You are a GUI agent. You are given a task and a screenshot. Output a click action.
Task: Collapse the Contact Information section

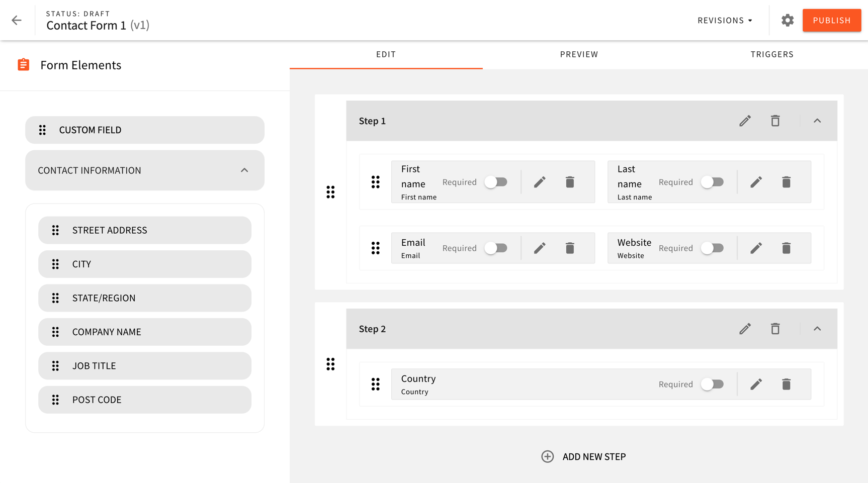[x=244, y=170]
